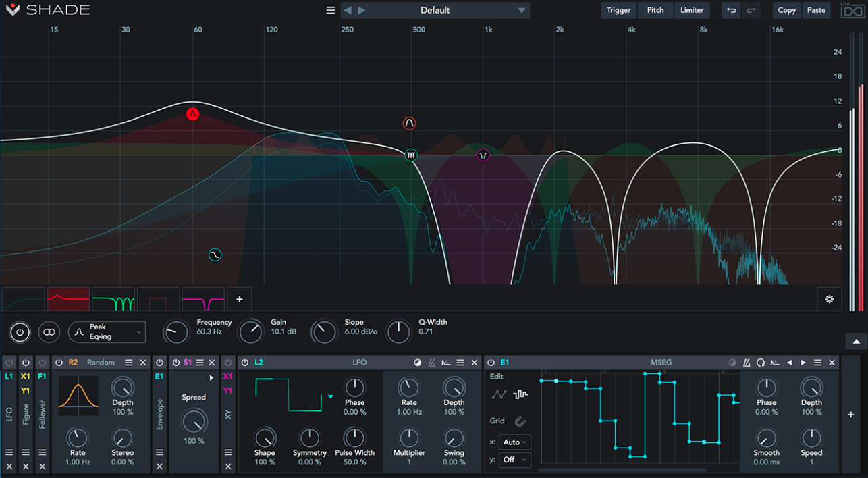868x478 pixels.
Task: Click the Trigger button
Action: (618, 10)
